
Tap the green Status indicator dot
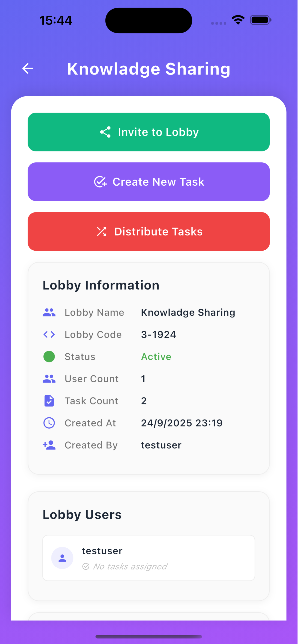point(49,356)
